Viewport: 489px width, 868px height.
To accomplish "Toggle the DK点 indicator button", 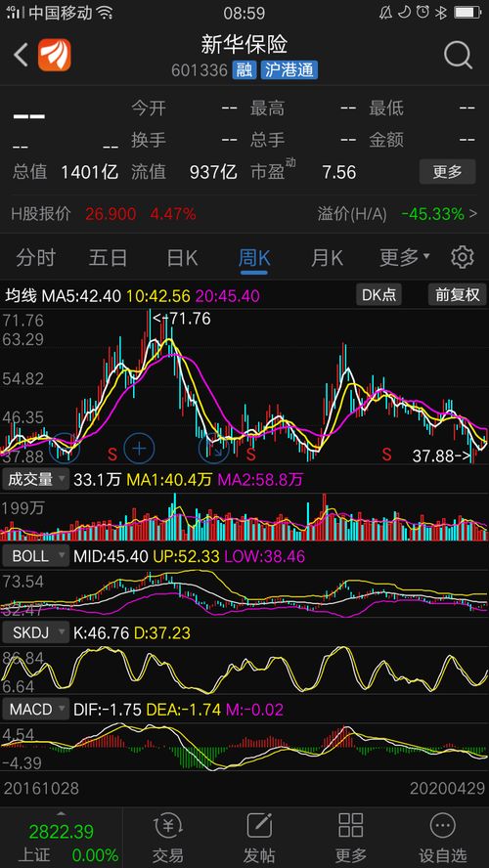I will [x=378, y=294].
